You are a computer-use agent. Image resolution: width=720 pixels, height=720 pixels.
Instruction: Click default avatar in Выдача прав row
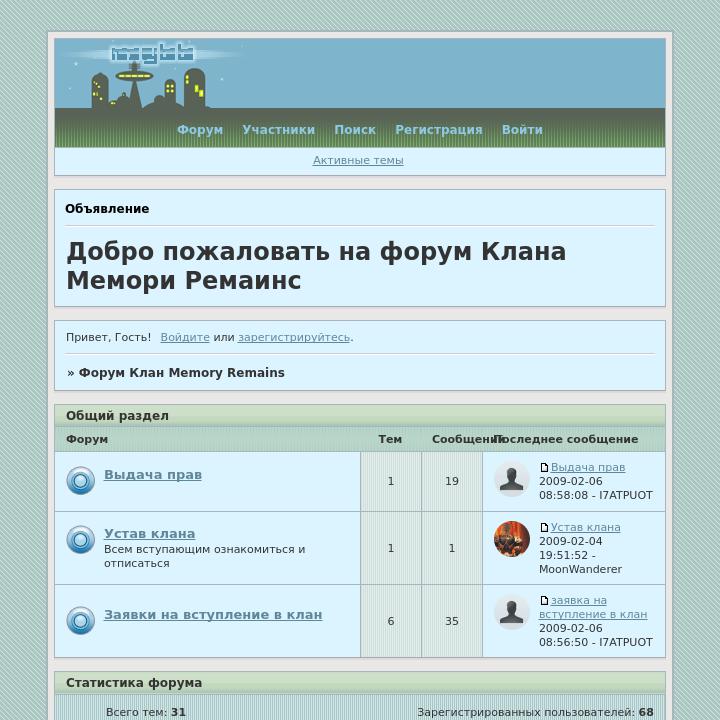point(512,479)
